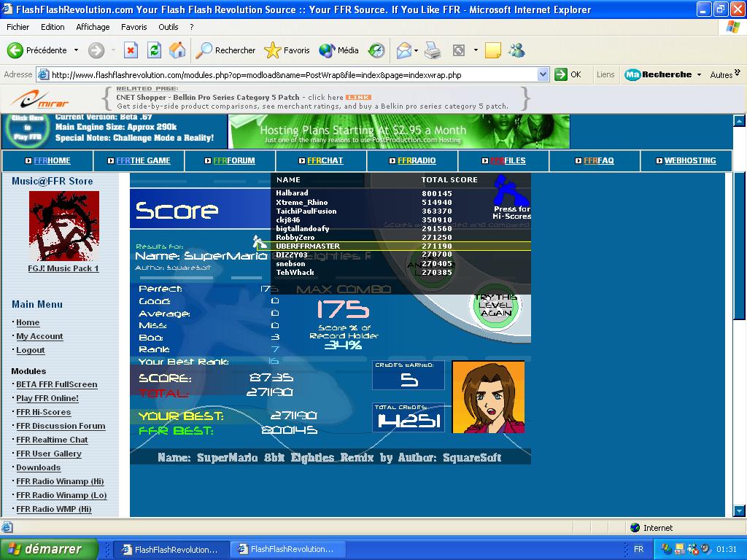The width and height of the screenshot is (747, 560).
Task: Open the Edition menu
Action: tap(53, 27)
